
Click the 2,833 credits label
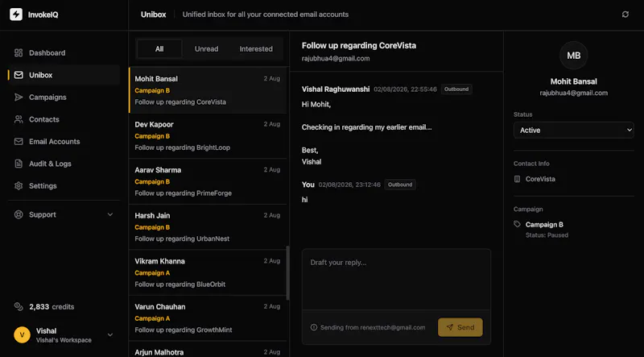[x=52, y=307]
